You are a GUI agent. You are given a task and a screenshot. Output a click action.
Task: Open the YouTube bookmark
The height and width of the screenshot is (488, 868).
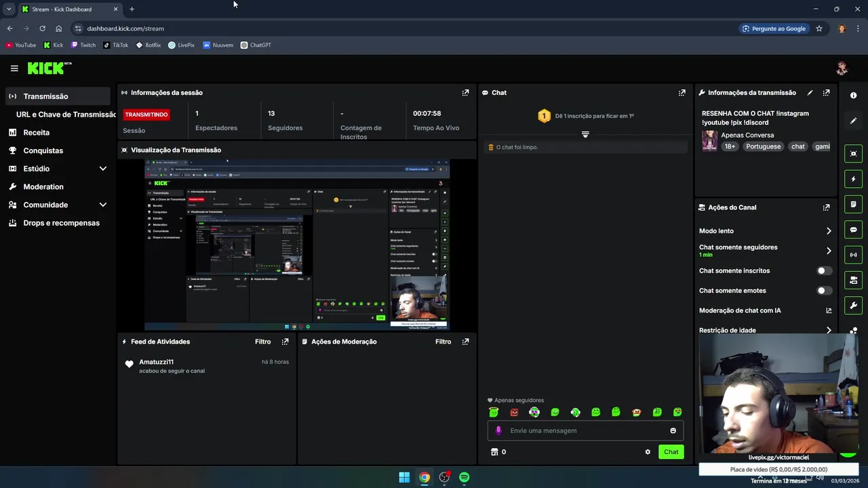pyautogui.click(x=20, y=45)
